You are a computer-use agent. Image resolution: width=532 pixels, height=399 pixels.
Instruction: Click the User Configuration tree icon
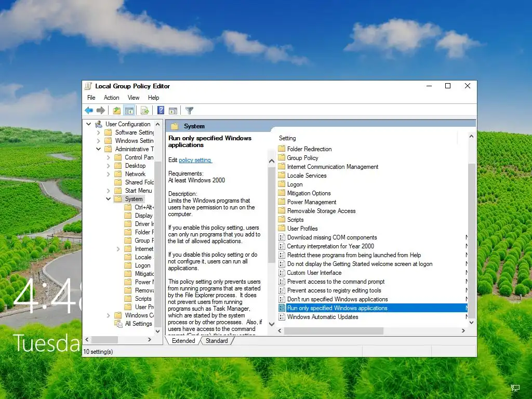99,124
